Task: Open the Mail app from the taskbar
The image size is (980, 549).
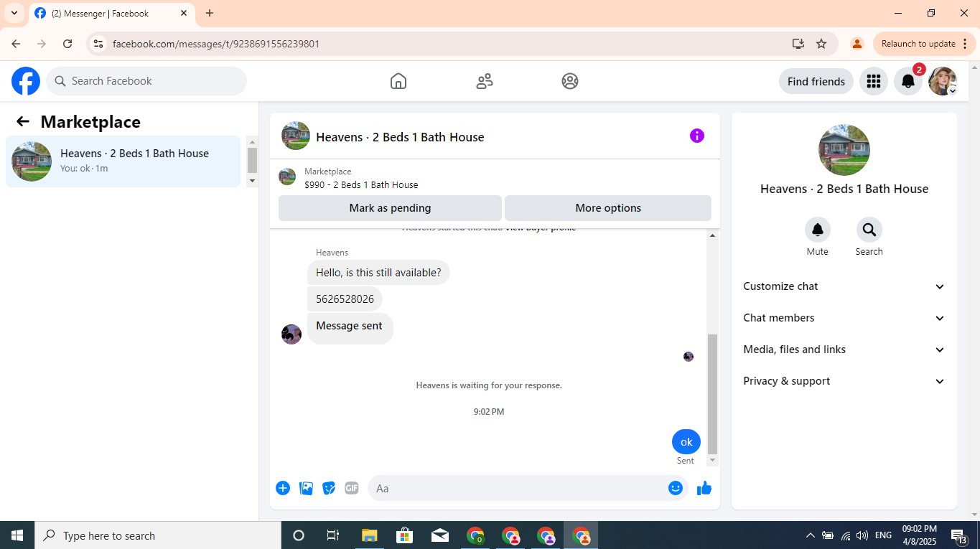Action: coord(440,535)
